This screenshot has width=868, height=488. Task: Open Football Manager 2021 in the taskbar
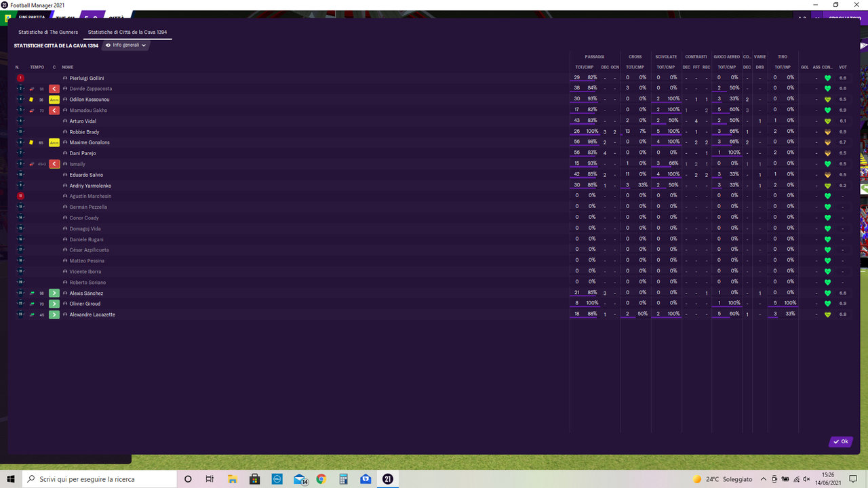point(387,479)
